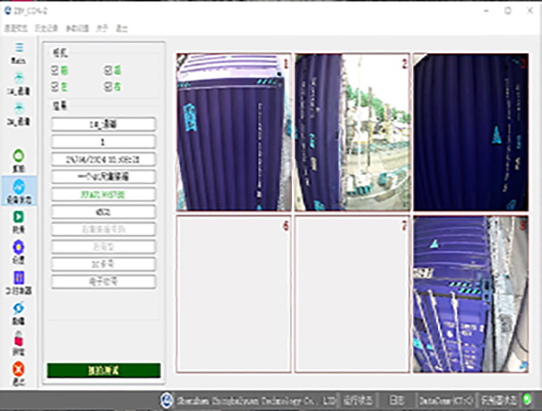Image resolution: width=542 pixels, height=411 pixels.
Task: Click the dark green button with yellow text
Action: [x=104, y=370]
